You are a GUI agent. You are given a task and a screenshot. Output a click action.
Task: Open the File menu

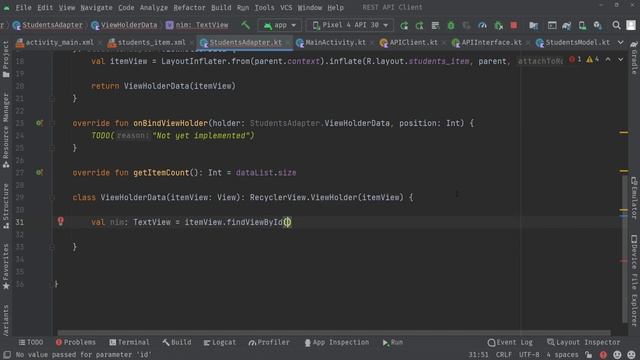pos(23,7)
